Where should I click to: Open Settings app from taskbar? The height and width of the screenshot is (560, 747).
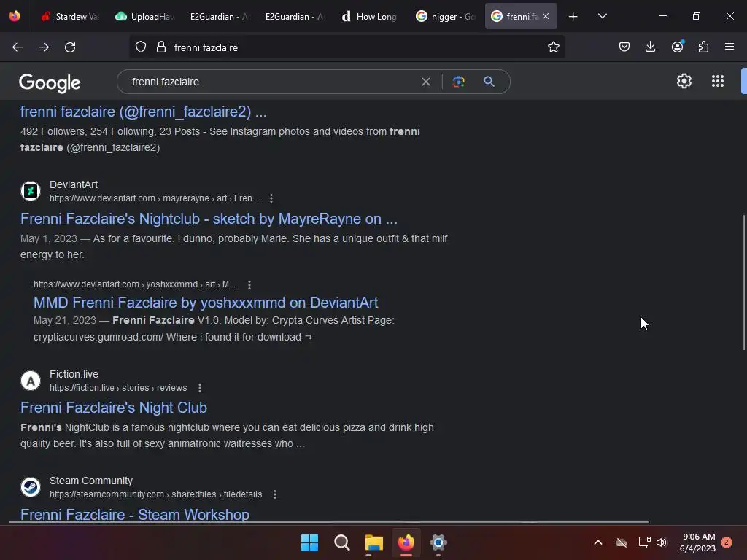[438, 542]
